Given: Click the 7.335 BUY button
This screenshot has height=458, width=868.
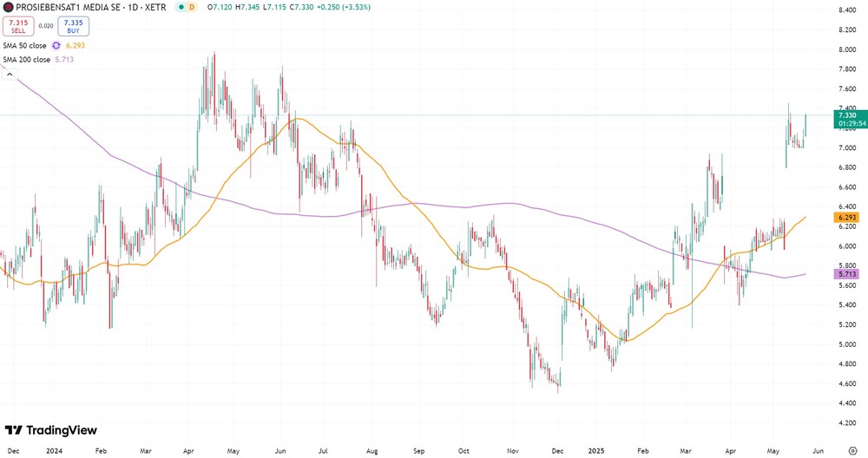Looking at the screenshot, I should pyautogui.click(x=73, y=26).
